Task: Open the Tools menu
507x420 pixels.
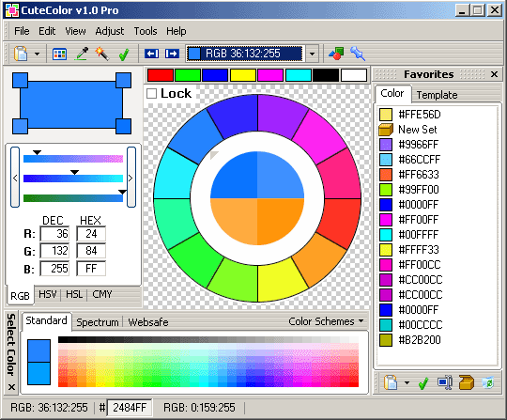Action: 146,31
